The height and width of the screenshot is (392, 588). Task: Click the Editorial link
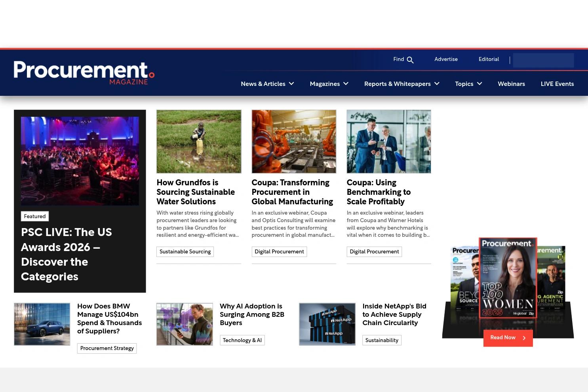click(489, 59)
